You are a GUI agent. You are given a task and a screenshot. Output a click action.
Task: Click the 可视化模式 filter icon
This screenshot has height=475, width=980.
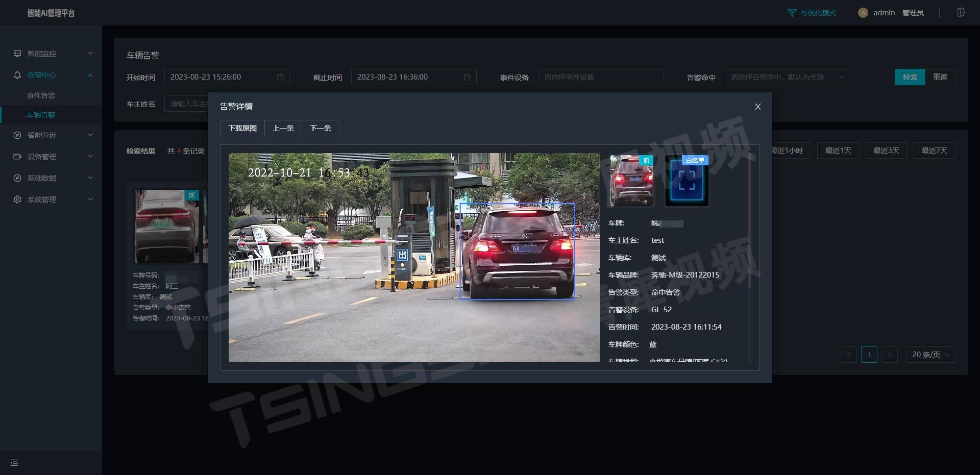pyautogui.click(x=792, y=12)
